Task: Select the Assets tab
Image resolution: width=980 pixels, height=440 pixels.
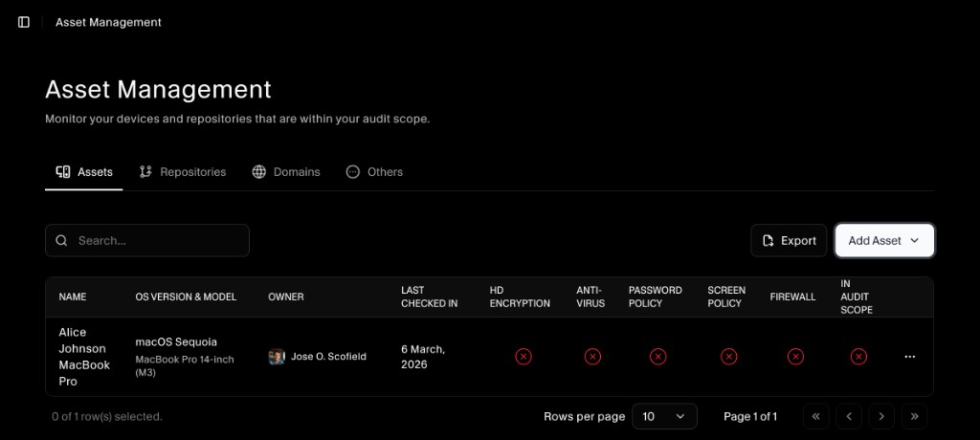Action: click(84, 172)
